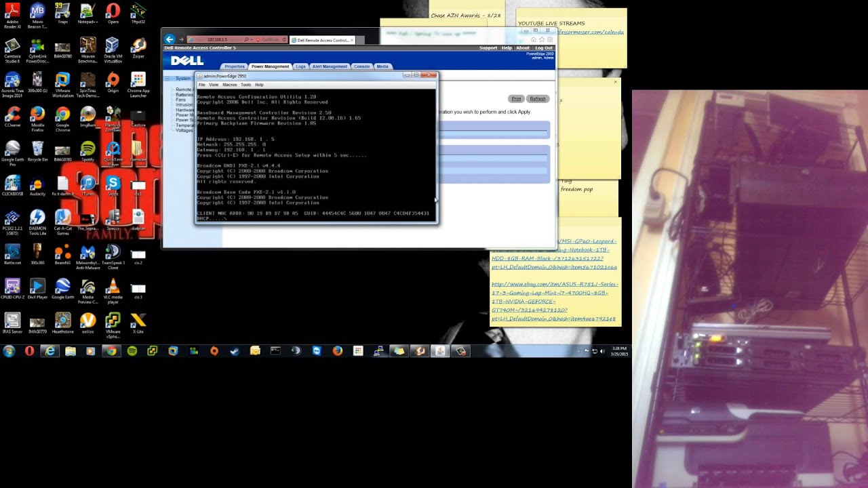Launch Notepad++ from the desktop

[x=87, y=14]
